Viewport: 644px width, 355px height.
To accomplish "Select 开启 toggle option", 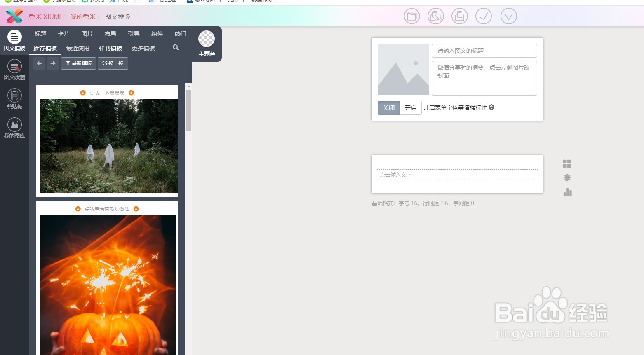I will pyautogui.click(x=411, y=108).
